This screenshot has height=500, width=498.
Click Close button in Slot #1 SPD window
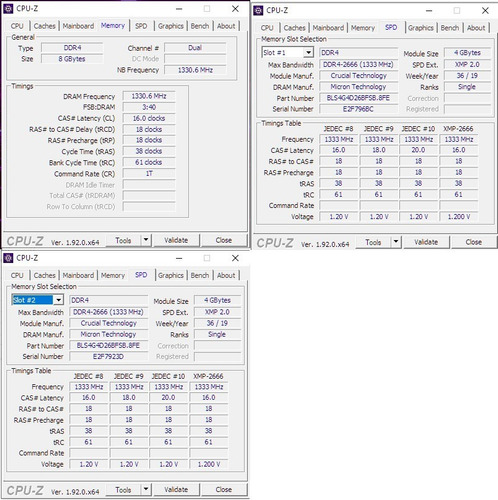(x=474, y=242)
